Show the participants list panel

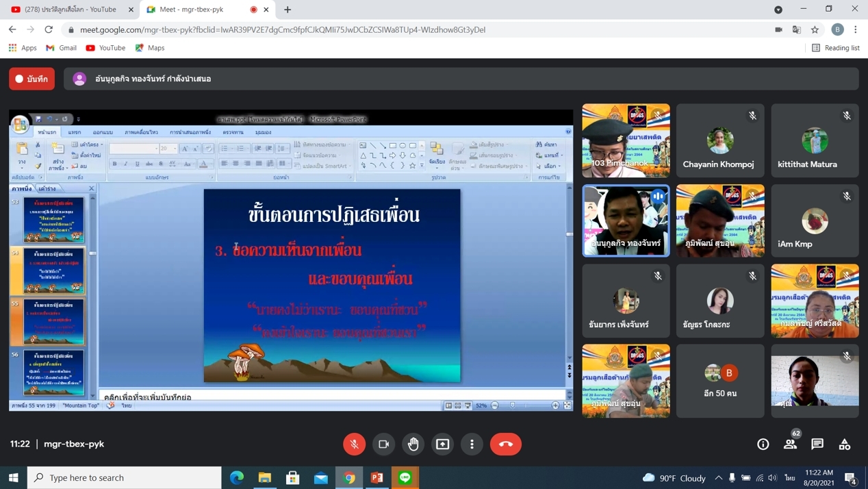pos(790,444)
